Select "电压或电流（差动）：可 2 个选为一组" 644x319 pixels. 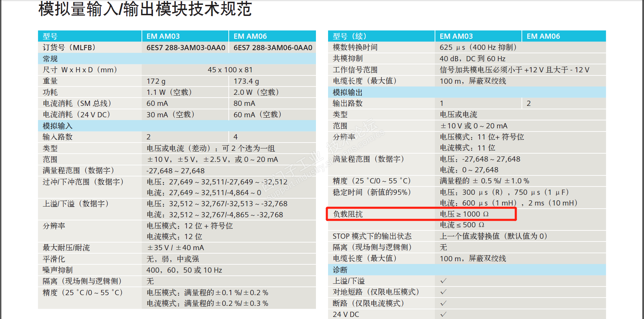tap(211, 148)
